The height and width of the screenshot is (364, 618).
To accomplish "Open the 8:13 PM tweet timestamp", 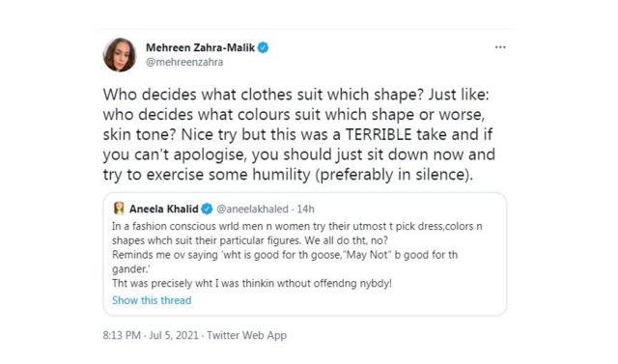I will [x=122, y=335].
